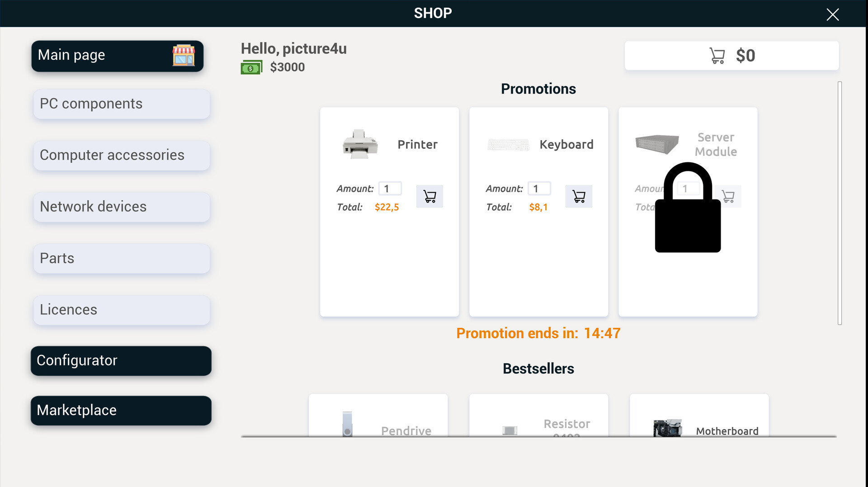This screenshot has width=868, height=487.
Task: Add the Keyboard to the cart
Action: pyautogui.click(x=579, y=196)
